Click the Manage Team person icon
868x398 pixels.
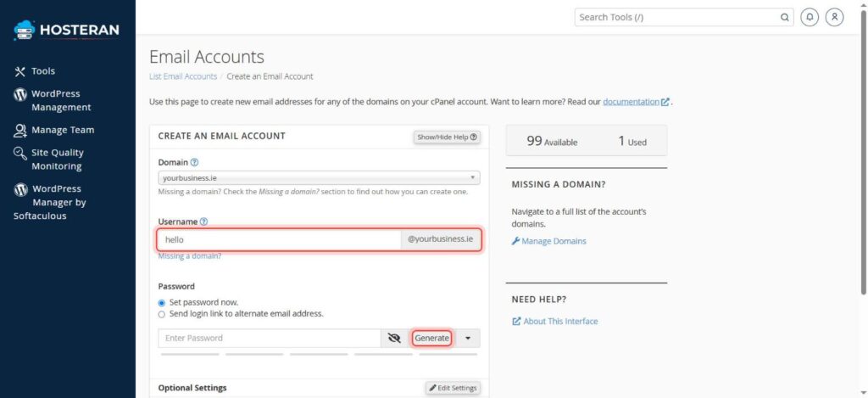tap(20, 131)
